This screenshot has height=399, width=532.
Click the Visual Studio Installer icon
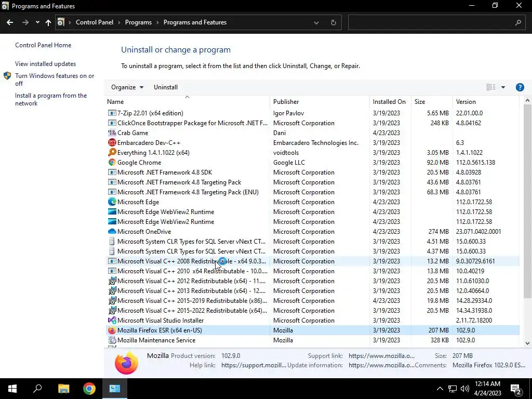coord(112,320)
